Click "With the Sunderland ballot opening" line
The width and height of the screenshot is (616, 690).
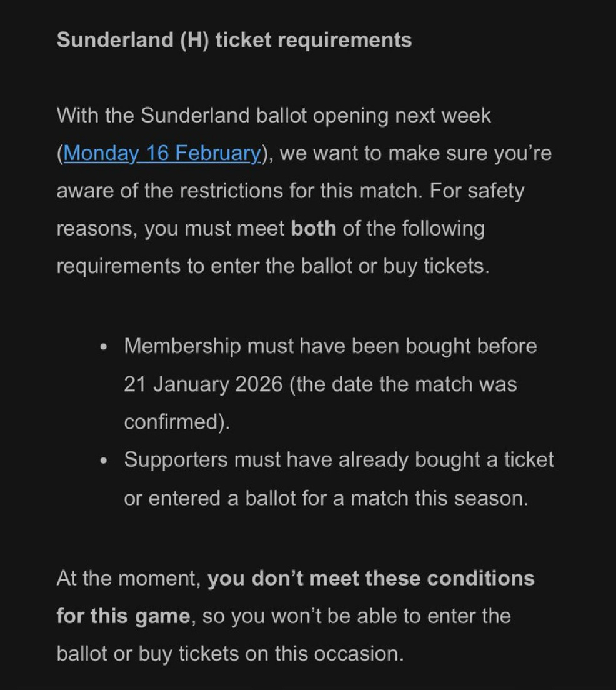(274, 116)
